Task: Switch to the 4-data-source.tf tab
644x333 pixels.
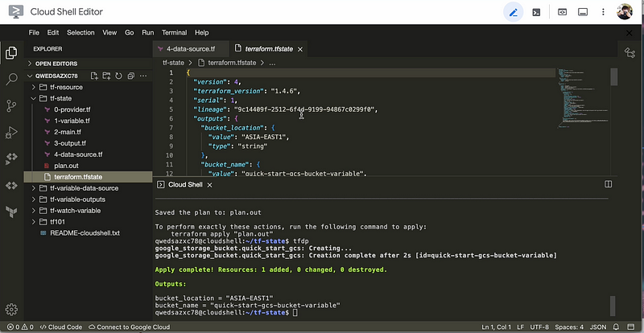Action: click(191, 49)
